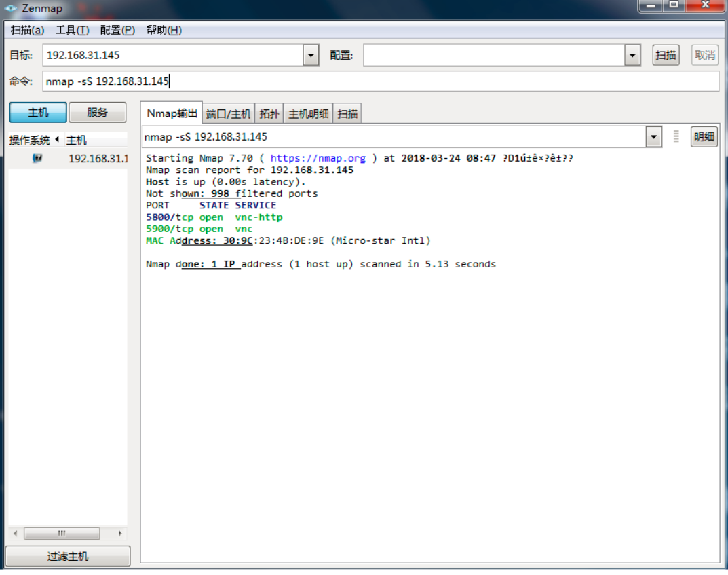Open the 扫描(a) menu

[27, 30]
